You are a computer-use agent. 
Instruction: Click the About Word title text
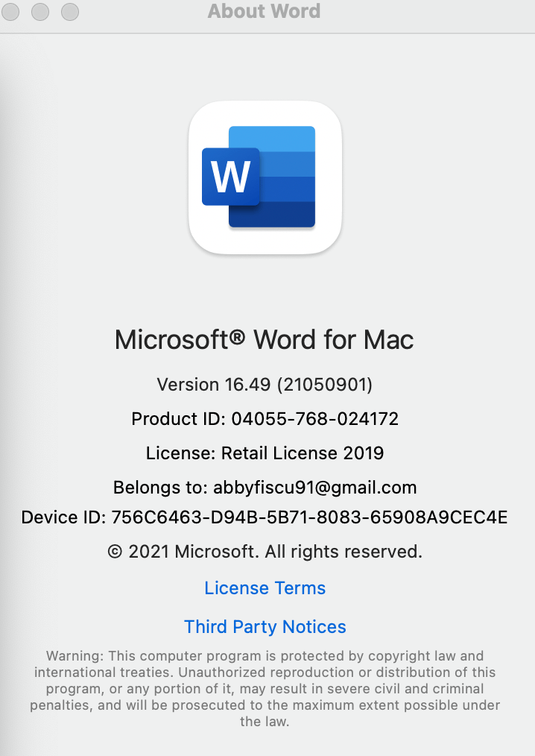264,11
